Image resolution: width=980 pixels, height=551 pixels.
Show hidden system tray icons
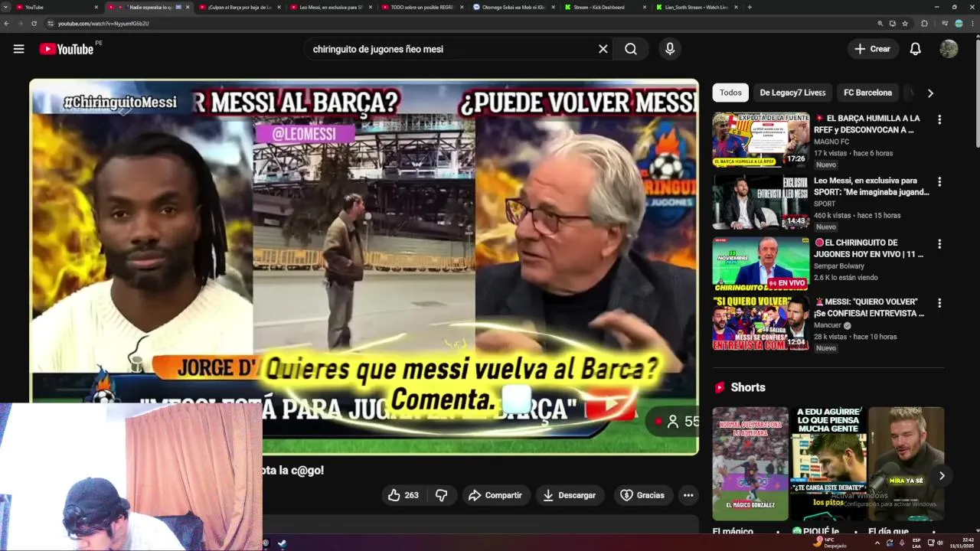tap(877, 543)
